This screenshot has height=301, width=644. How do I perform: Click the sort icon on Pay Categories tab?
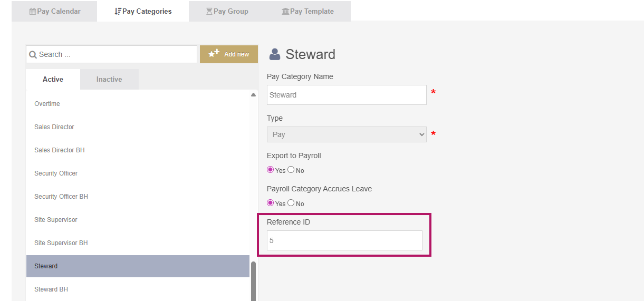[118, 11]
